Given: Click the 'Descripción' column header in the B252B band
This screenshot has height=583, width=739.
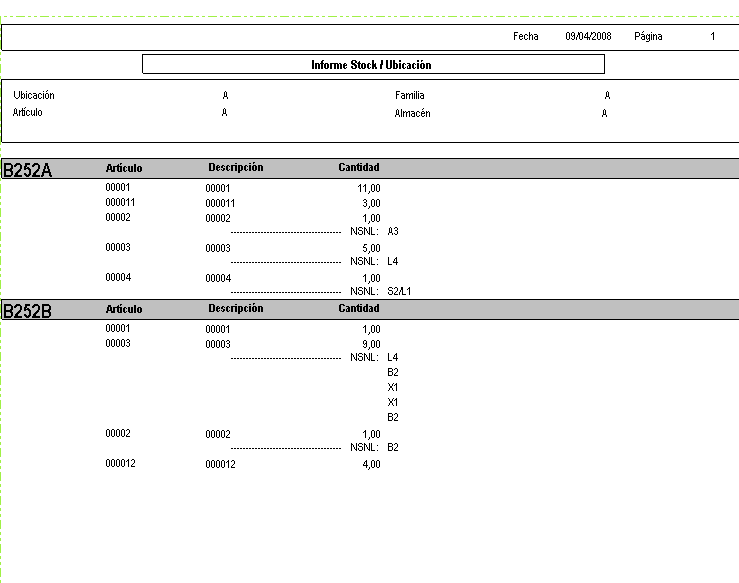Looking at the screenshot, I should (236, 308).
